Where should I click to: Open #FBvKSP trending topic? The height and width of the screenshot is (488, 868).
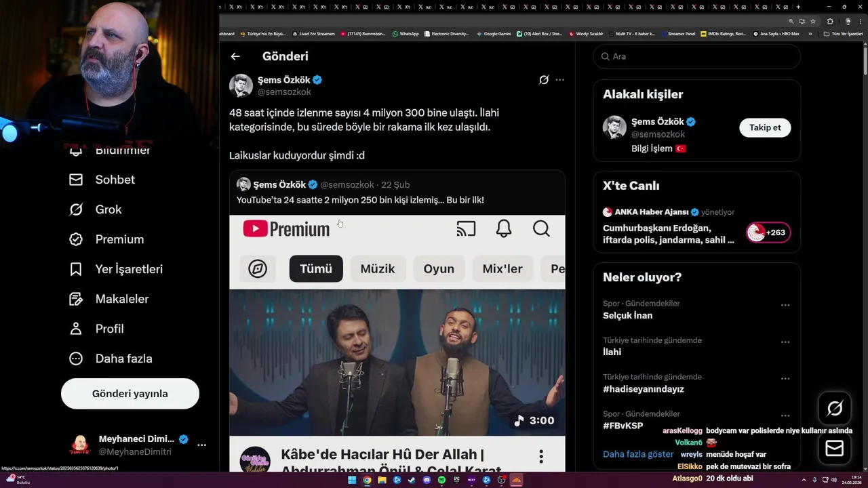[x=623, y=426]
